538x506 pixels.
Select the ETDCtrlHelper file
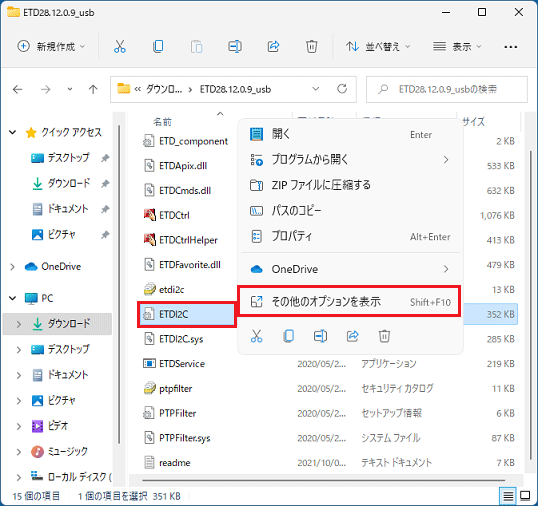point(188,240)
